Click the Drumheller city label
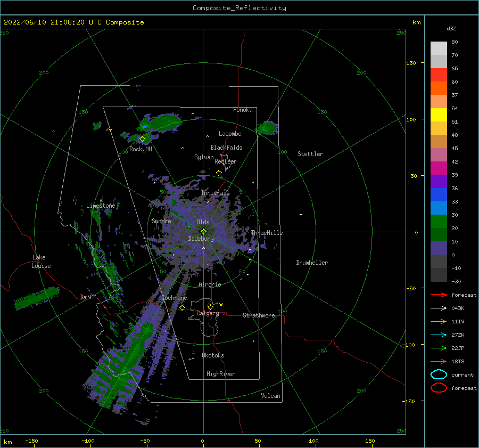The height and width of the screenshot is (448, 479). pyautogui.click(x=312, y=263)
